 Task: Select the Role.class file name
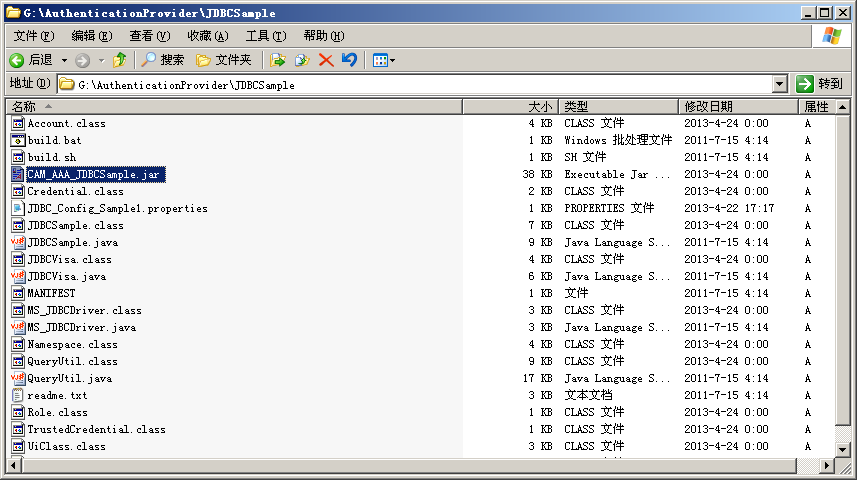click(57, 413)
